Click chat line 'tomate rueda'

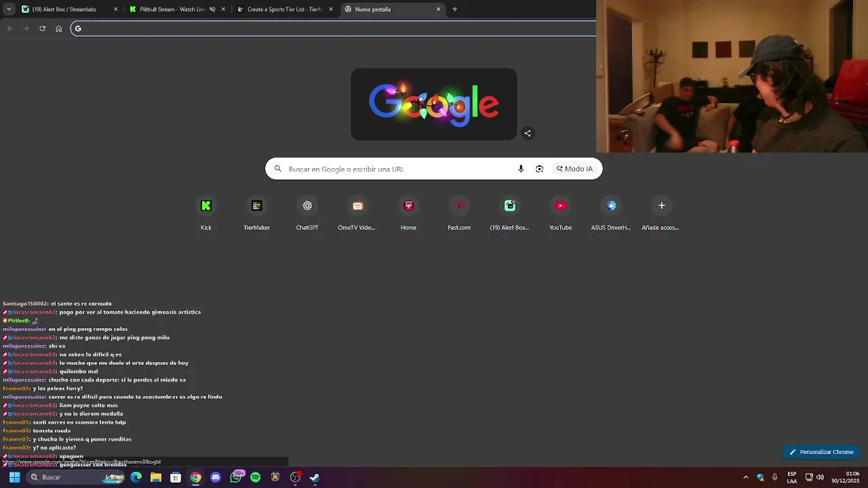[52, 431]
